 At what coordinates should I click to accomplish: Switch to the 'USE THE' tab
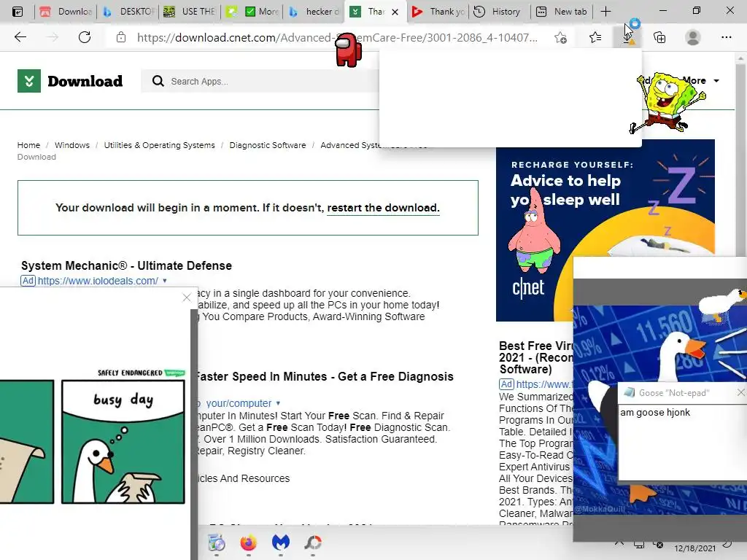pyautogui.click(x=190, y=12)
